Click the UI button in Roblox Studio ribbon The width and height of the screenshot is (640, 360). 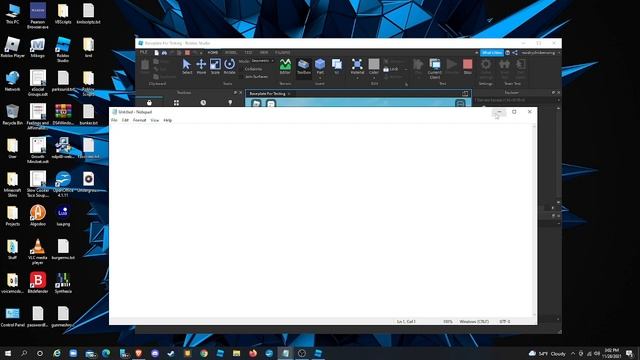(337, 66)
